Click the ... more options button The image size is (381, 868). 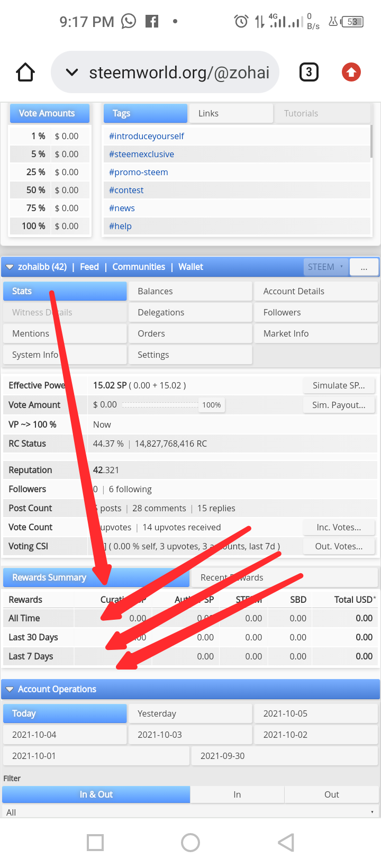pos(364,267)
